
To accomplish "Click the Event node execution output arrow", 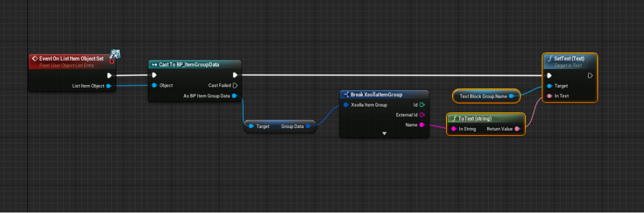I will click(109, 75).
